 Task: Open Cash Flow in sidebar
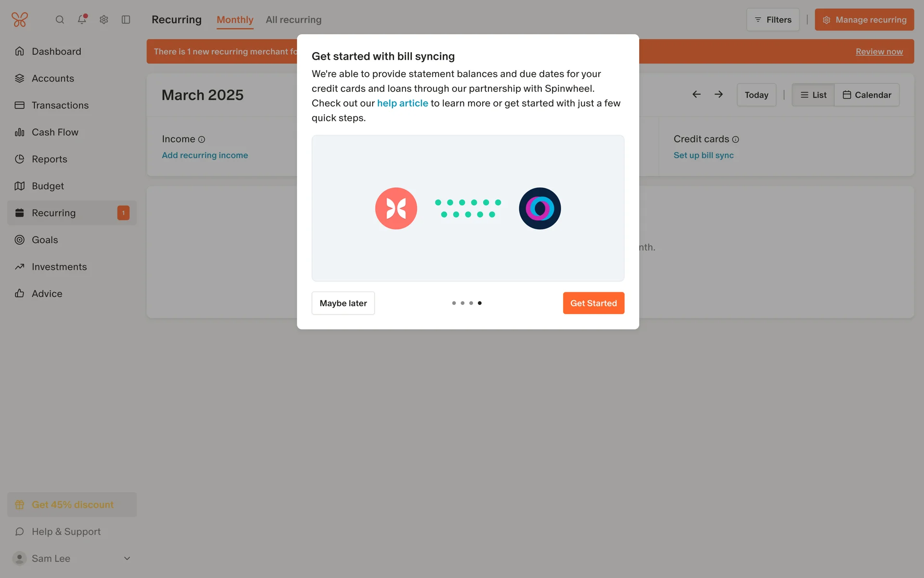pyautogui.click(x=55, y=132)
